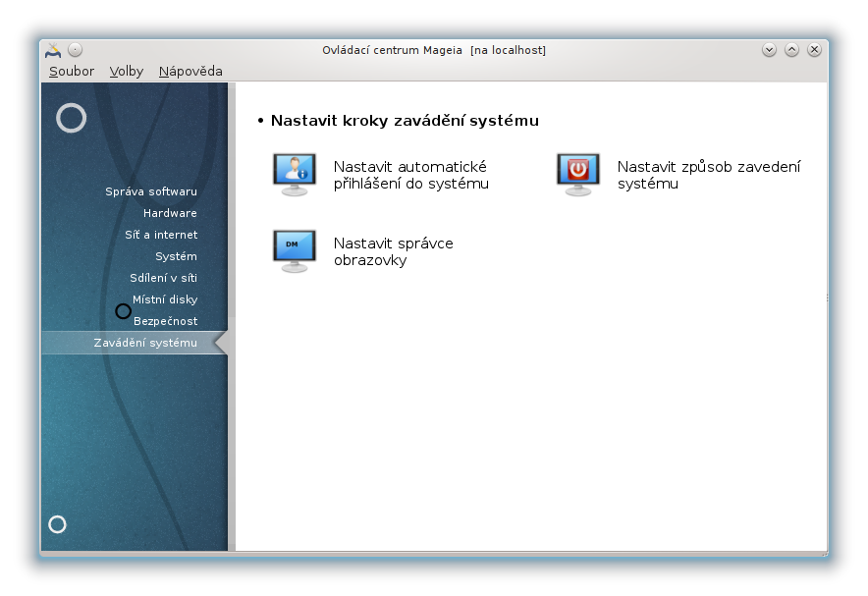Switch to the Systém category
This screenshot has height=596, width=868.
(x=176, y=256)
